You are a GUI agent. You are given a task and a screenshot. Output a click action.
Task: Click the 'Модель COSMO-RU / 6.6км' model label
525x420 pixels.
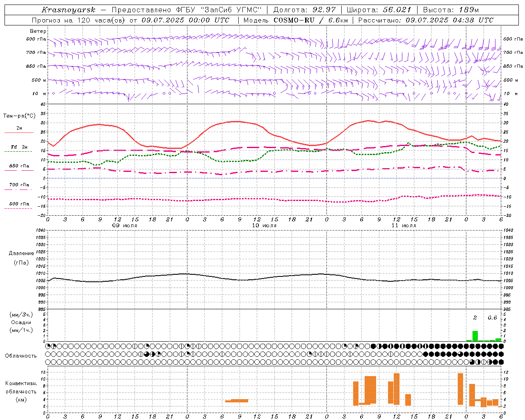296,20
